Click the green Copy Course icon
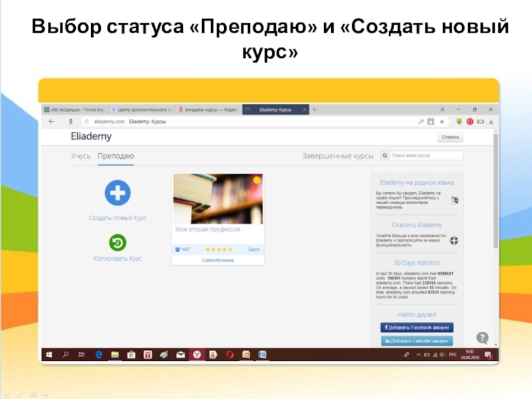This screenshot has width=532, height=399. click(118, 243)
